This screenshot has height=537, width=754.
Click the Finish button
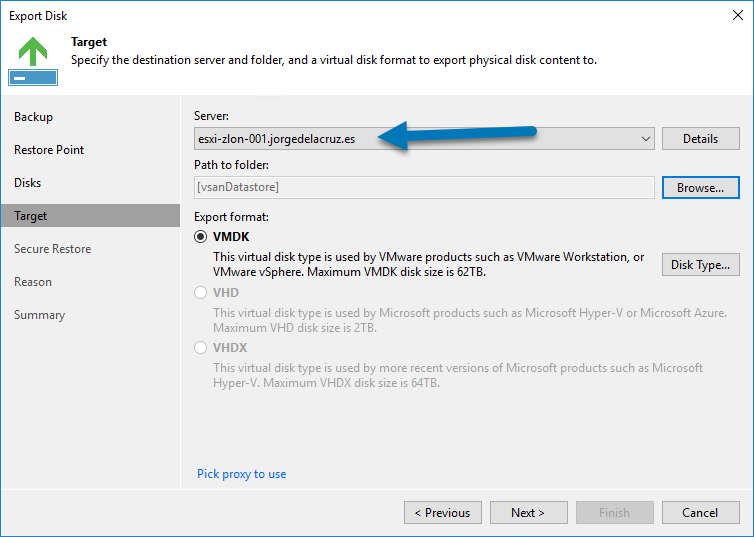coord(615,512)
